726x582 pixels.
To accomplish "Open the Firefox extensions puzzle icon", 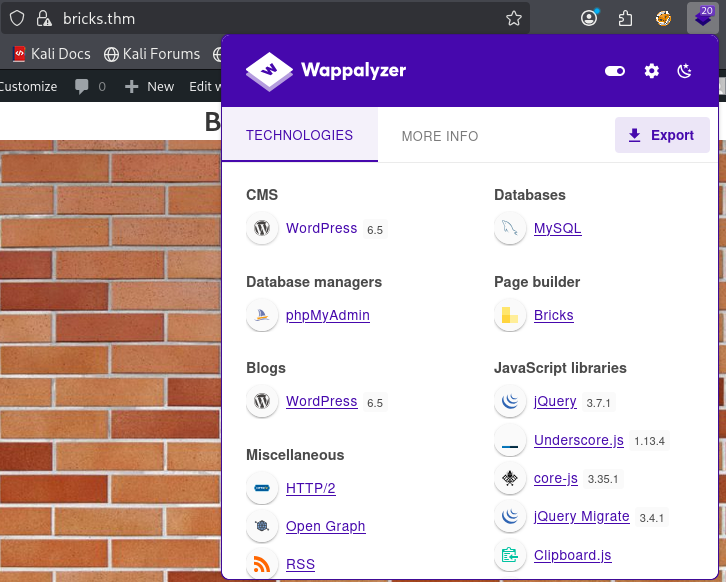I will 626,18.
